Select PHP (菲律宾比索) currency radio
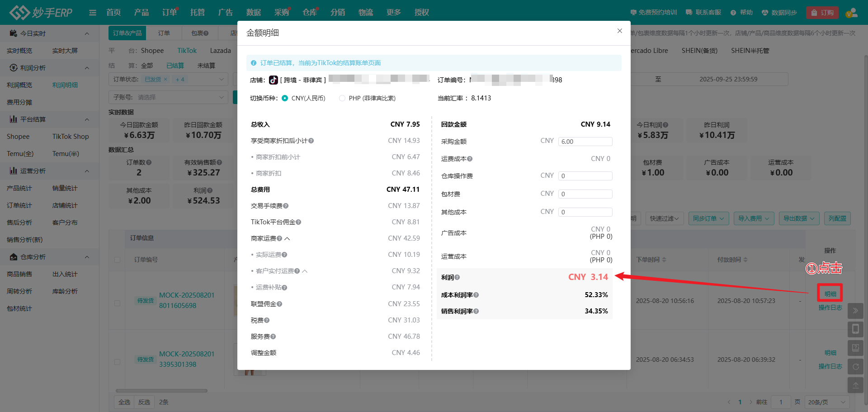Image resolution: width=868 pixels, height=412 pixels. 342,98
